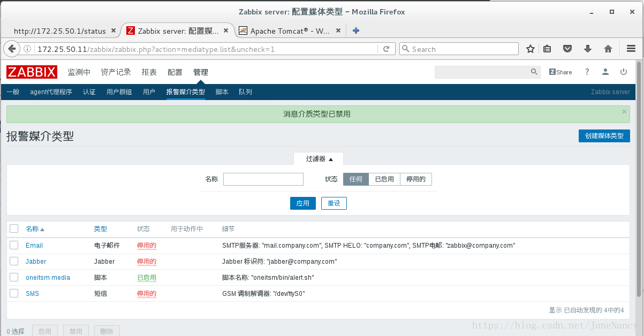Click the 重设 filter button

click(x=334, y=203)
